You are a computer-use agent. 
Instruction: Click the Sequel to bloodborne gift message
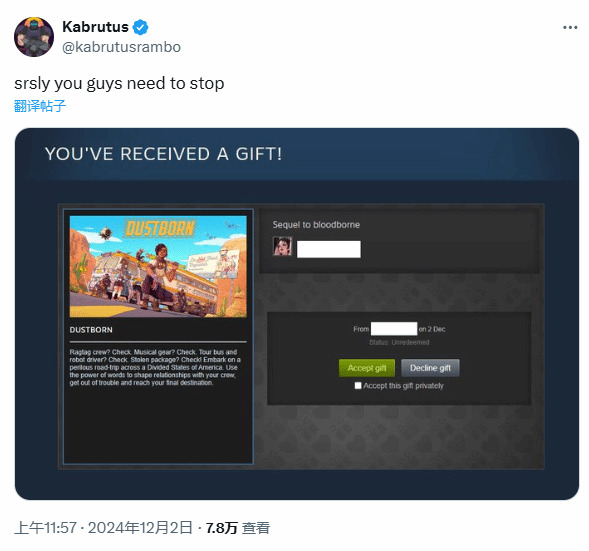point(316,225)
